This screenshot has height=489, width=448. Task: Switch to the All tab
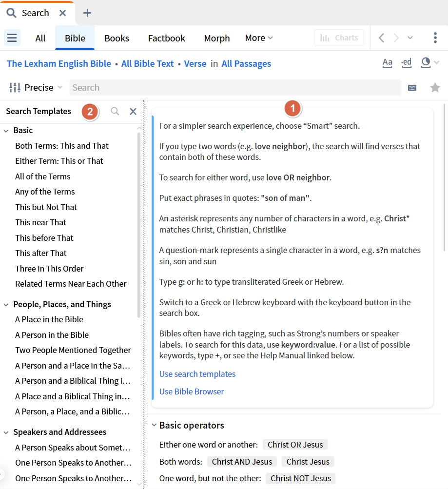coord(40,38)
